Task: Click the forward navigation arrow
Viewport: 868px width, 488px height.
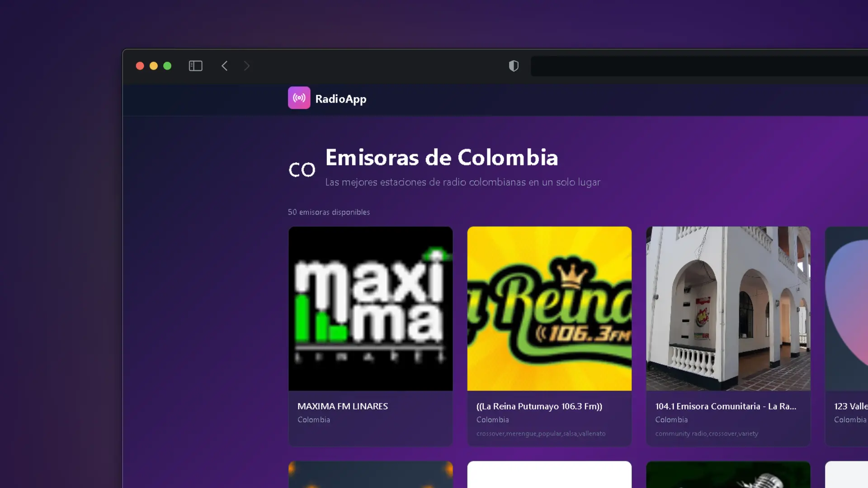Action: [247, 66]
